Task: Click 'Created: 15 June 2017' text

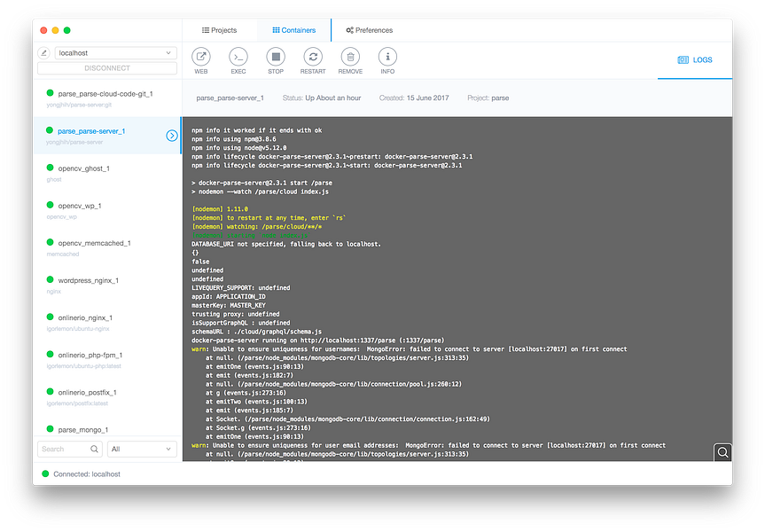Action: click(414, 98)
